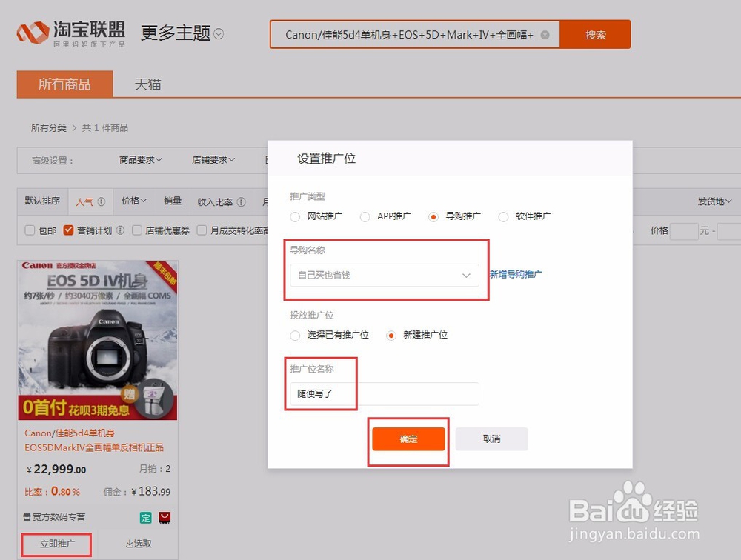Screen dimensions: 741x560
Task: Open the 导购名称 dropdown 自己买也省钱
Action: (x=385, y=275)
